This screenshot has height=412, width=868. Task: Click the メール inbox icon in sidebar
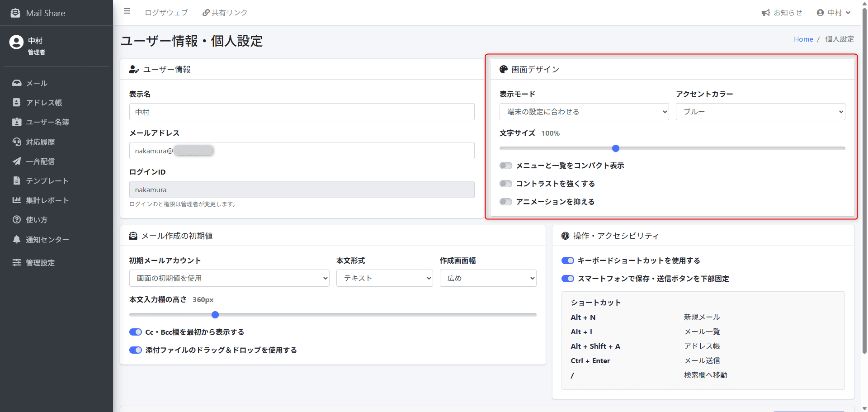17,83
